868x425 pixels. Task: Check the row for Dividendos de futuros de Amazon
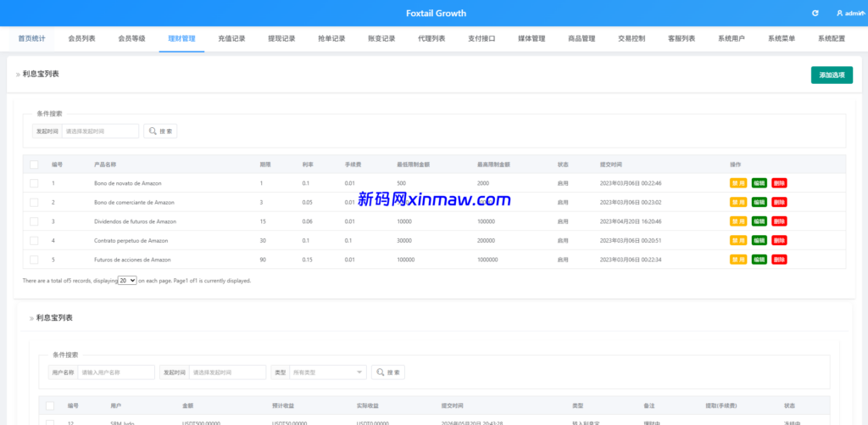[34, 221]
